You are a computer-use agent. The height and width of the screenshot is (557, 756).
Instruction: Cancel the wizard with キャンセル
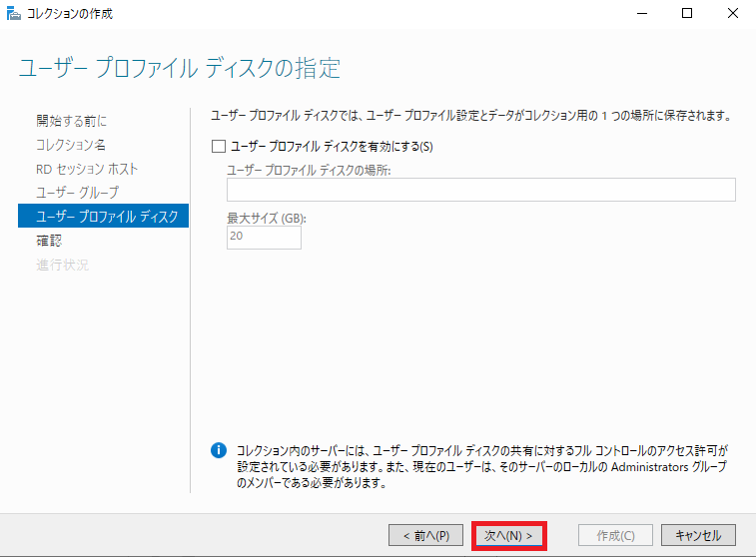(698, 536)
